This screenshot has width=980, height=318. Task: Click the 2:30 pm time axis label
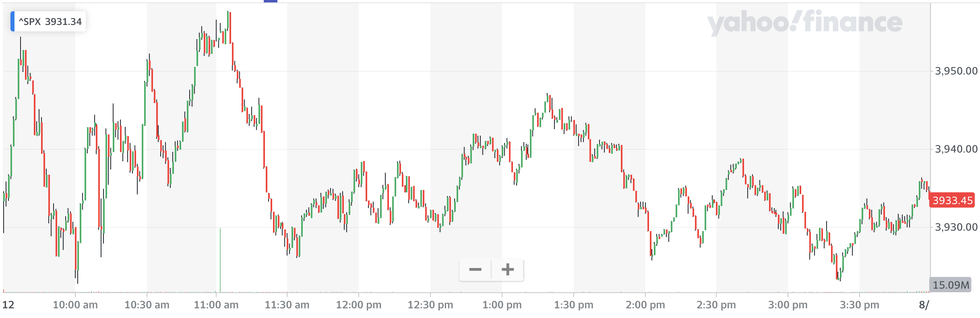(x=716, y=305)
